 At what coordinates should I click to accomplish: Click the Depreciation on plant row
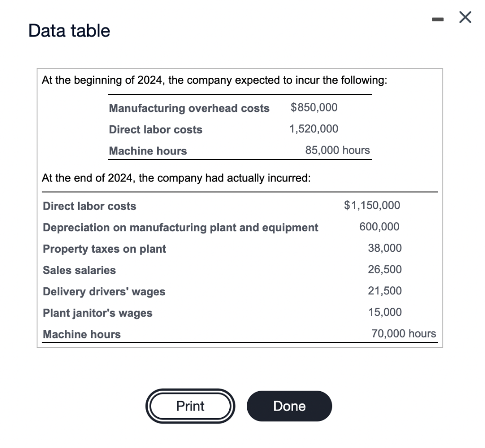[x=180, y=227]
